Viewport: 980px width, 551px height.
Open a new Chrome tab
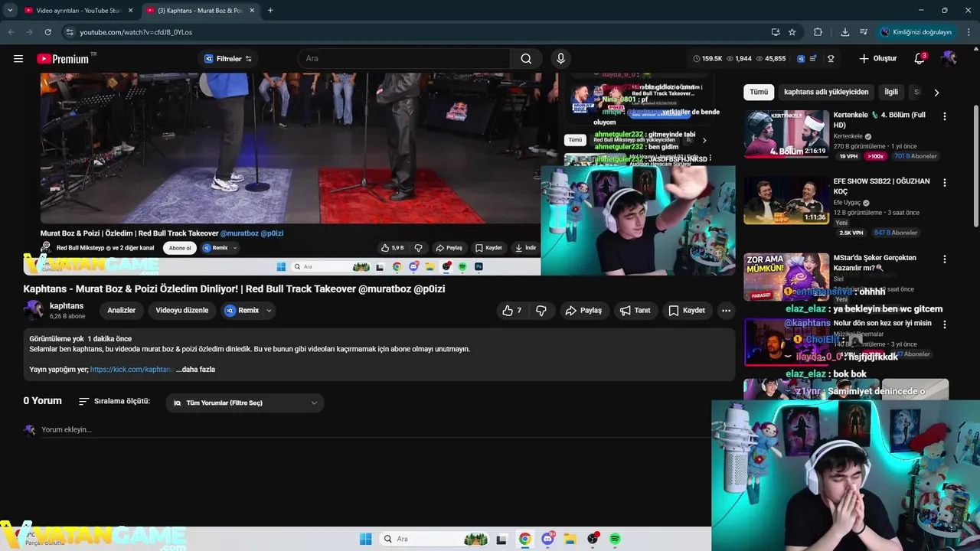270,11
